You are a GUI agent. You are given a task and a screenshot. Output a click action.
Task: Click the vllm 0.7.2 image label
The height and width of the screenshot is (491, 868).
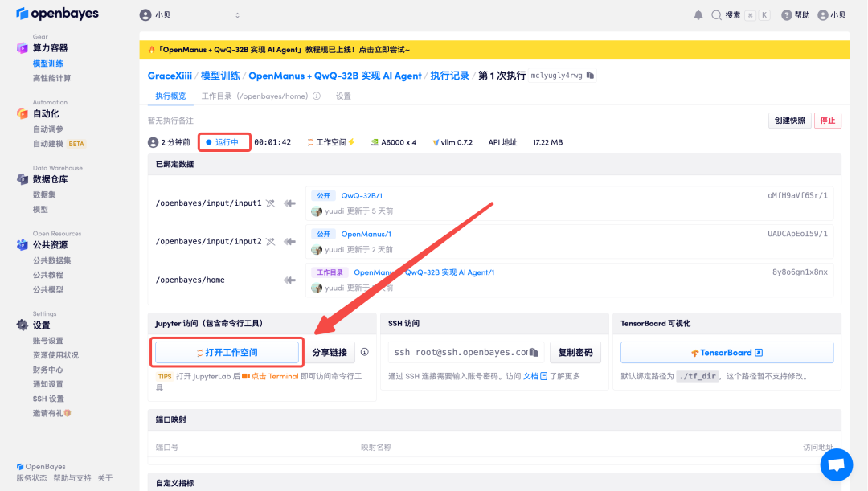pyautogui.click(x=452, y=142)
